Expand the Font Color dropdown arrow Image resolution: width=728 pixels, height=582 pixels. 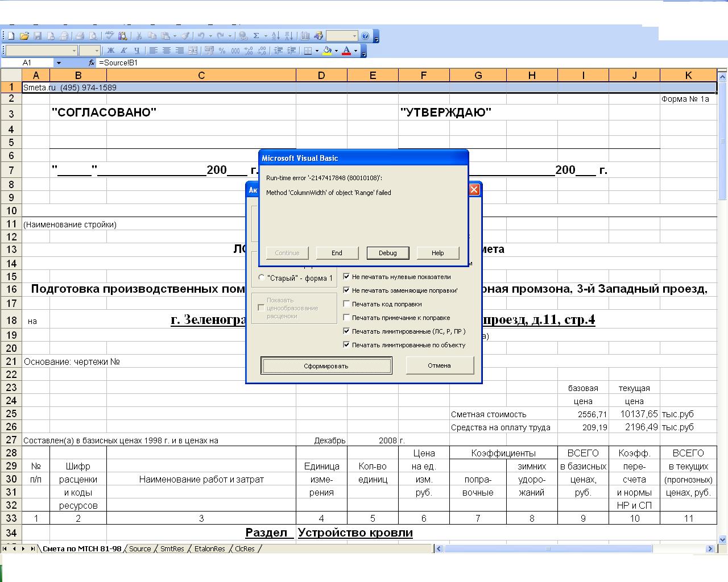coord(355,51)
